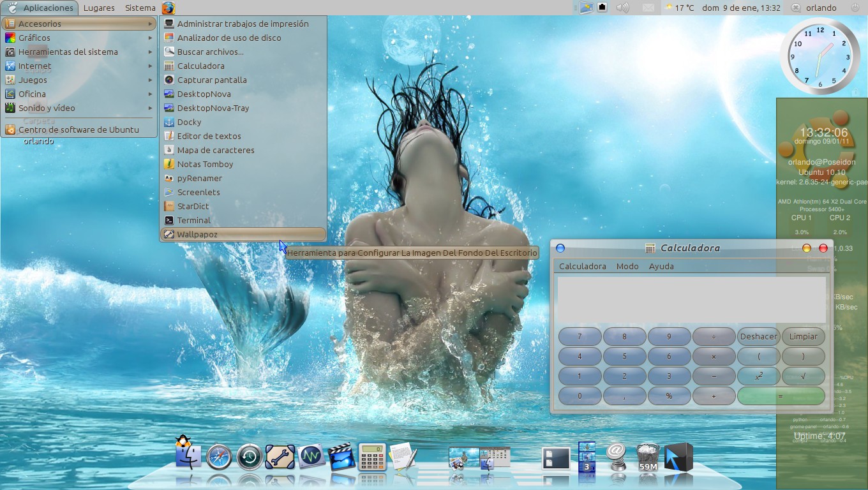Choose Buscar archivos... entry
868x490 pixels.
pyautogui.click(x=243, y=52)
